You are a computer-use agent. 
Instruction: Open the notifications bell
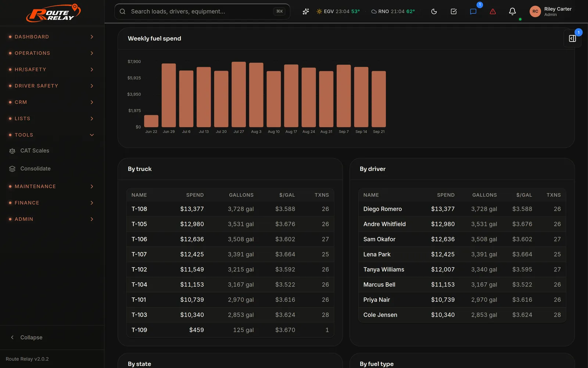tap(512, 11)
